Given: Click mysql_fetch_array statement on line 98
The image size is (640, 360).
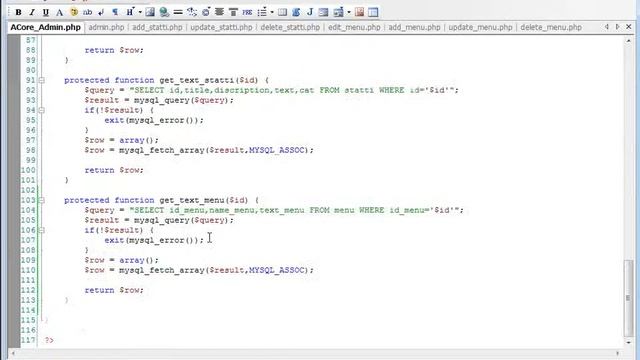Looking at the screenshot, I should coord(199,150).
